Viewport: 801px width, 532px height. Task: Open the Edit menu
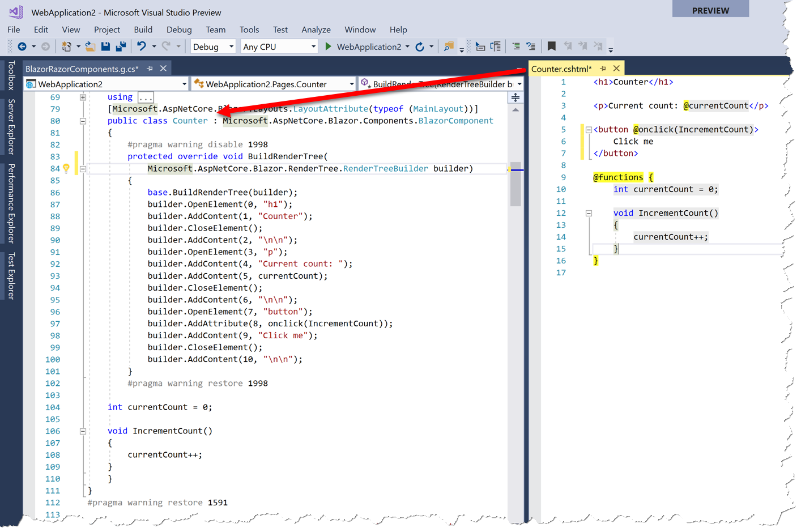click(x=41, y=29)
